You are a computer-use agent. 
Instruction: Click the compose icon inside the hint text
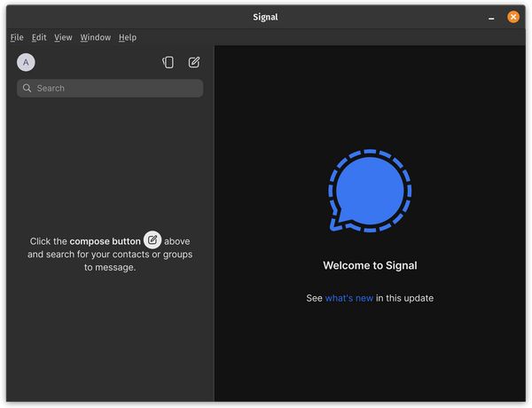[153, 239]
